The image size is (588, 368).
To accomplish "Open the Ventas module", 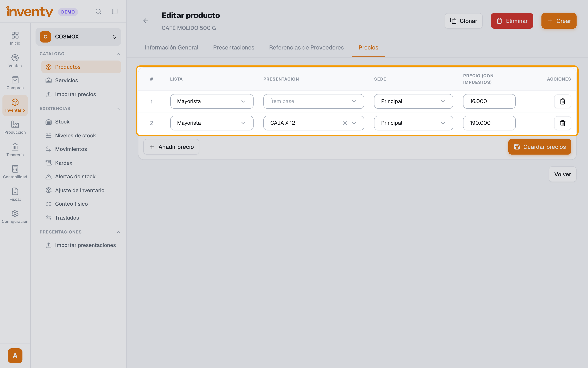I will [15, 61].
